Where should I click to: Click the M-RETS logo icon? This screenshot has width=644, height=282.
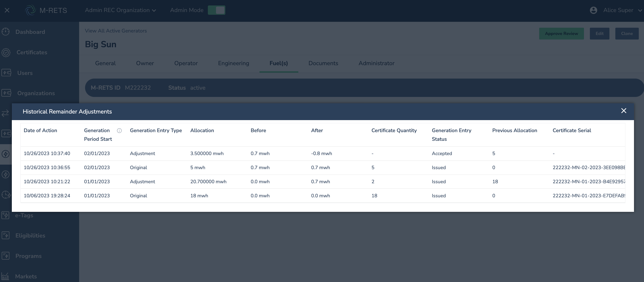[x=30, y=10]
